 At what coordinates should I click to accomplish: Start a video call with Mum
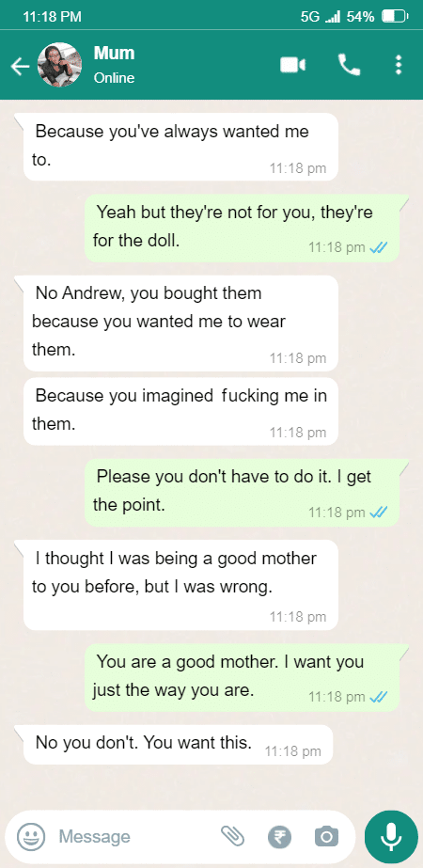293,65
